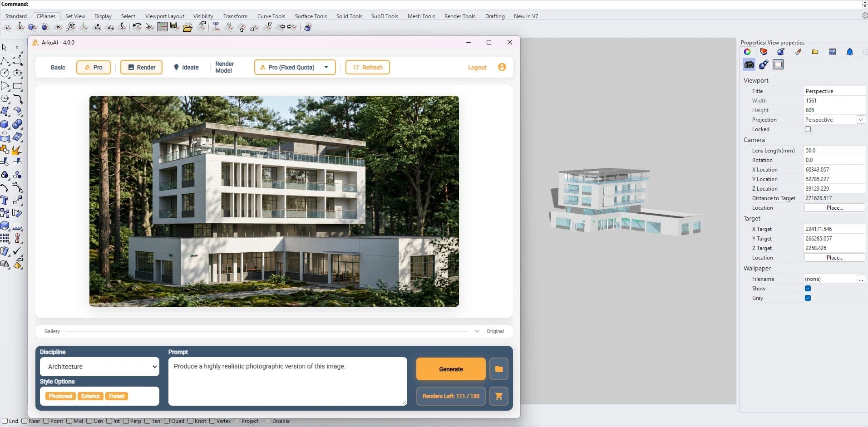The image size is (868, 427).
Task: Click inside the Prompt text area
Action: coord(287,381)
